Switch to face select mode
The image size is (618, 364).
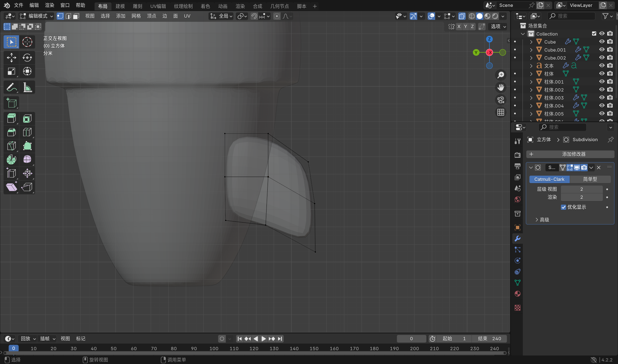(x=76, y=16)
